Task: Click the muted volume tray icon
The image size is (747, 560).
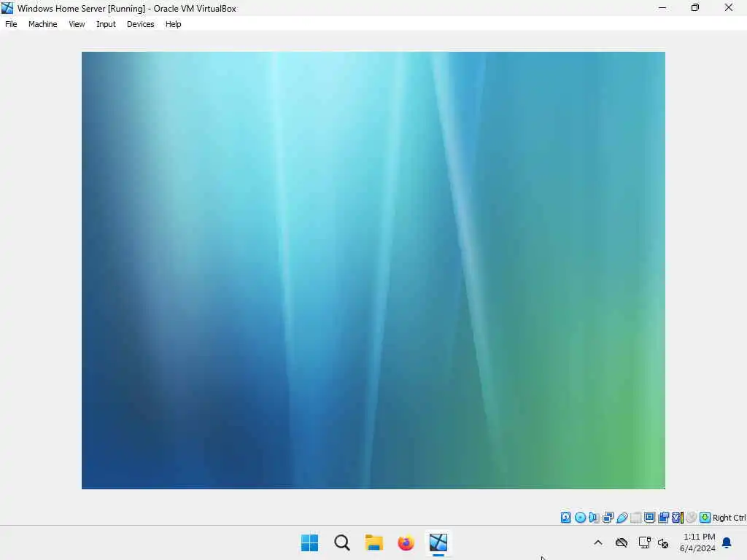Action: [663, 542]
